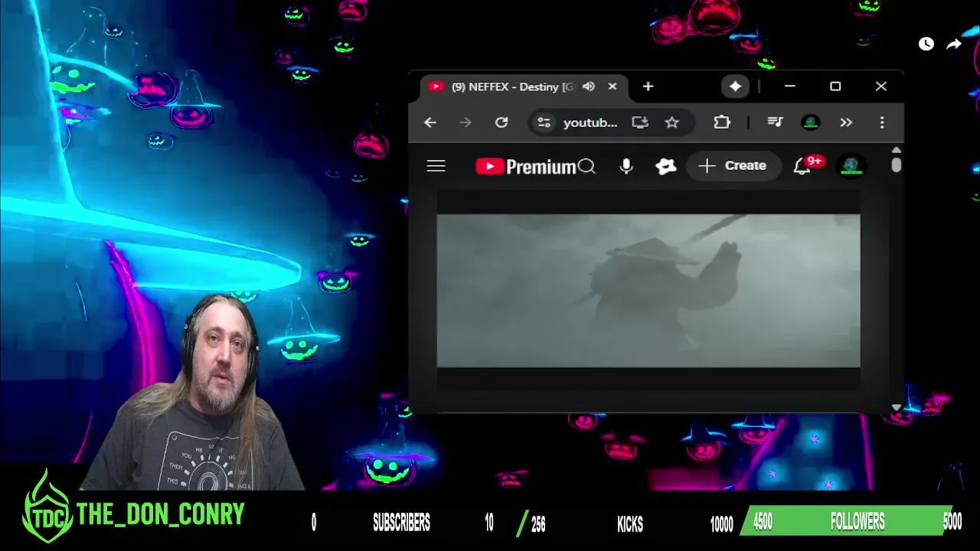Click the 10000 kicks goal value
Viewport: 980px width, 551px height.
tap(721, 523)
